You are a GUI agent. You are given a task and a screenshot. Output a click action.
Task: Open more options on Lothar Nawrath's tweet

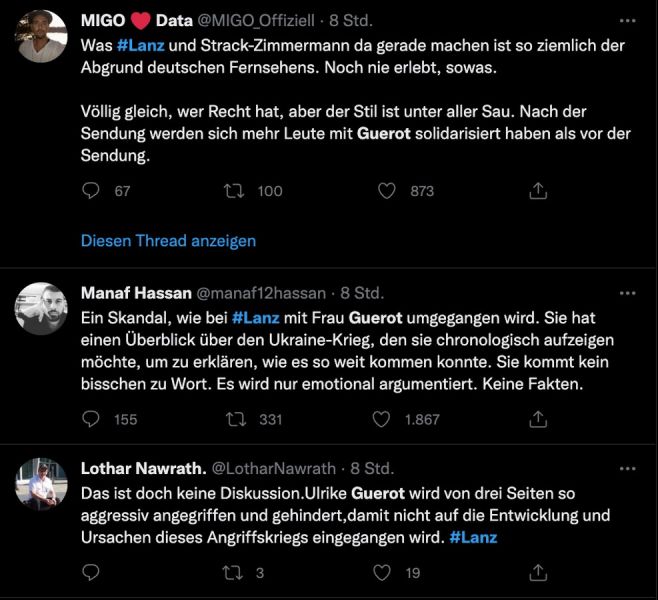pos(627,467)
